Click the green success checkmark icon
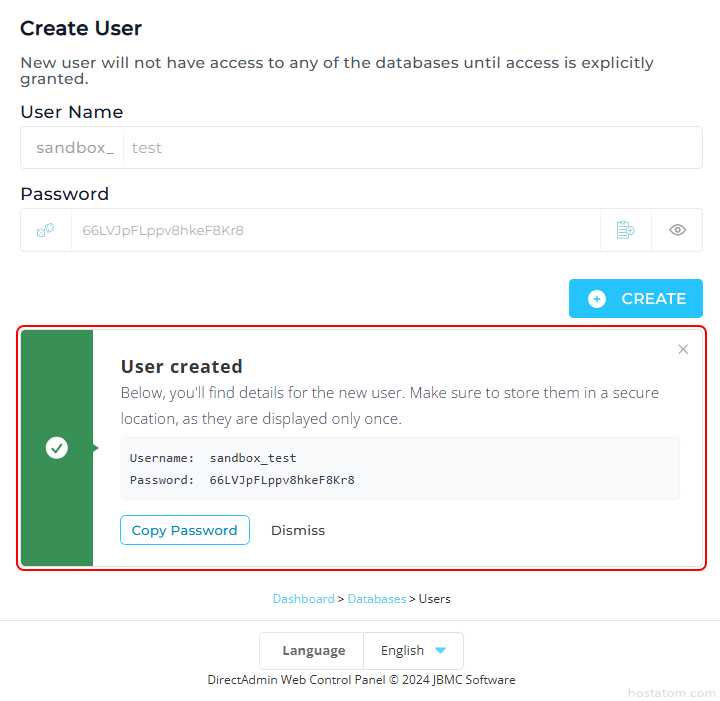720x701 pixels. [57, 448]
